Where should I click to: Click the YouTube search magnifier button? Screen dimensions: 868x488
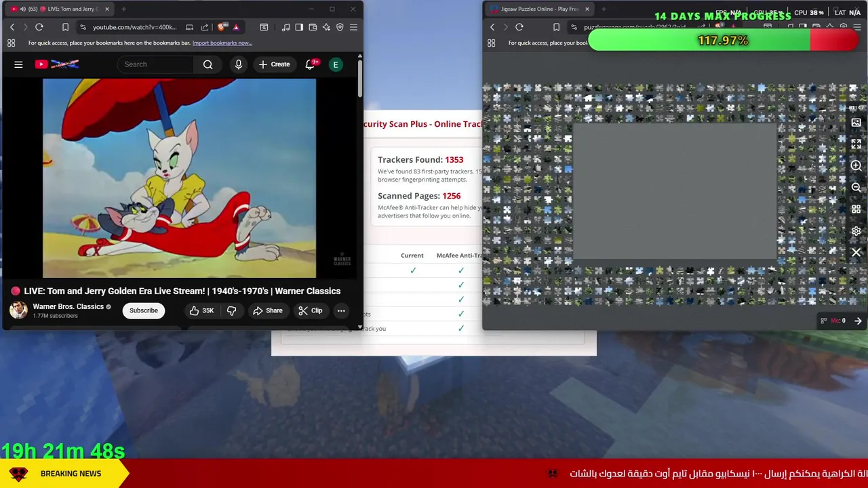208,64
